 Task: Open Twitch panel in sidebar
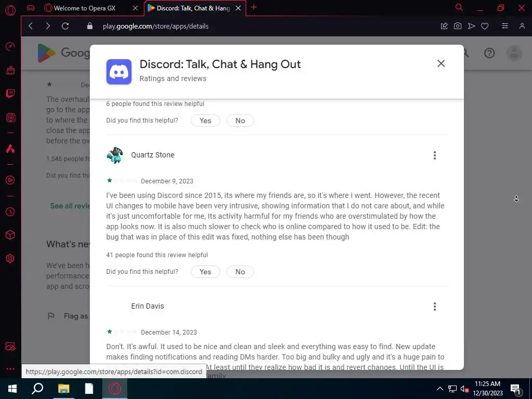(x=10, y=94)
